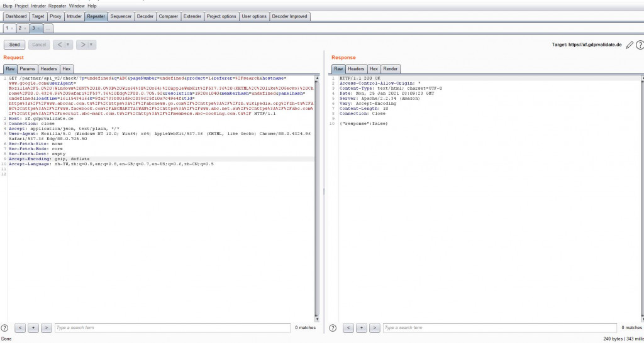Screen dimensions: 644x343
Task: Open the User options tab
Action: (254, 16)
